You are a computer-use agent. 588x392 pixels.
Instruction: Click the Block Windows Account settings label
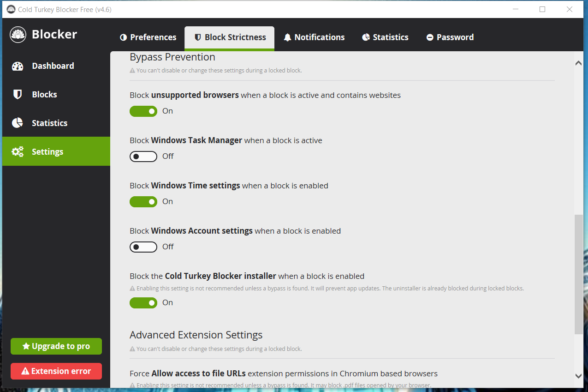click(235, 231)
